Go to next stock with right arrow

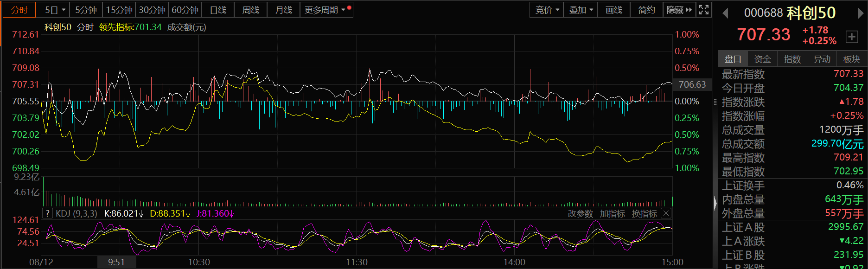point(861,13)
